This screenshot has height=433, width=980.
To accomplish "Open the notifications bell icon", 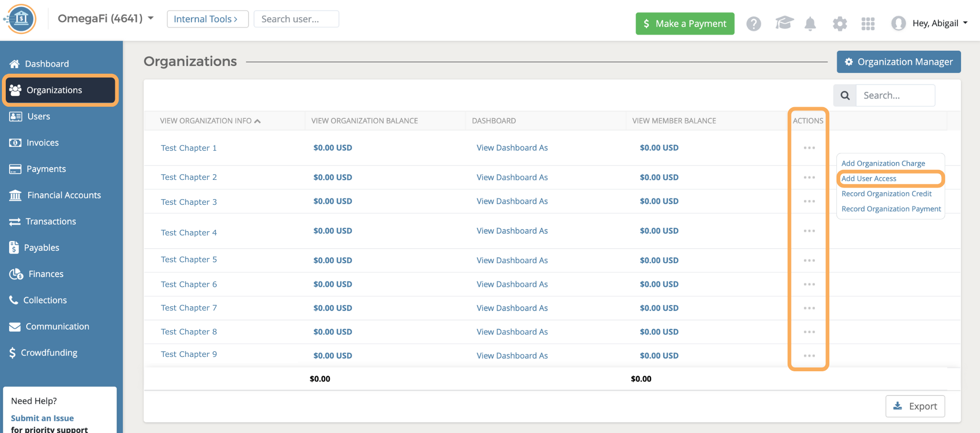I will pyautogui.click(x=810, y=23).
